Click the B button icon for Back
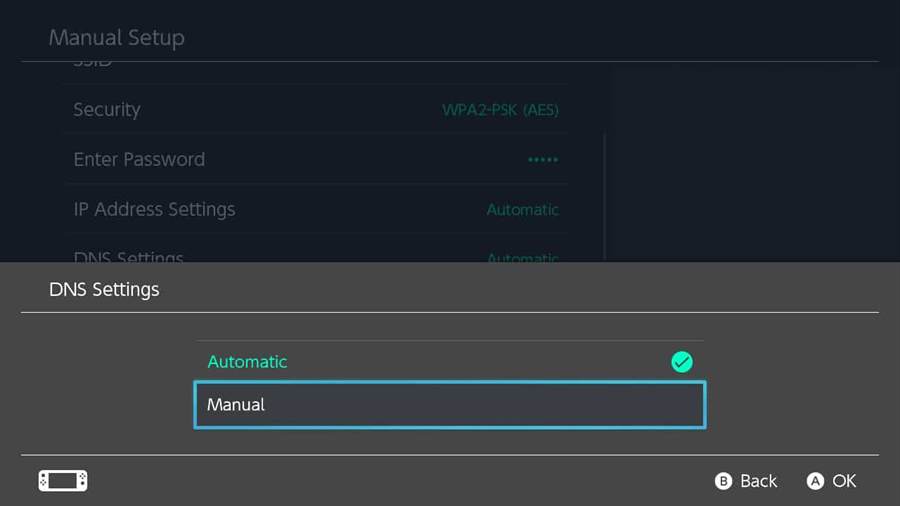 click(x=723, y=481)
